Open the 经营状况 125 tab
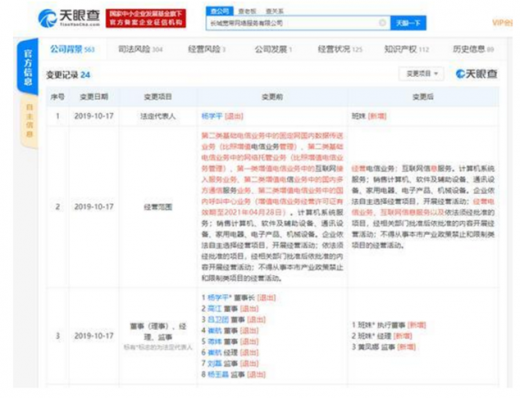 pyautogui.click(x=340, y=49)
